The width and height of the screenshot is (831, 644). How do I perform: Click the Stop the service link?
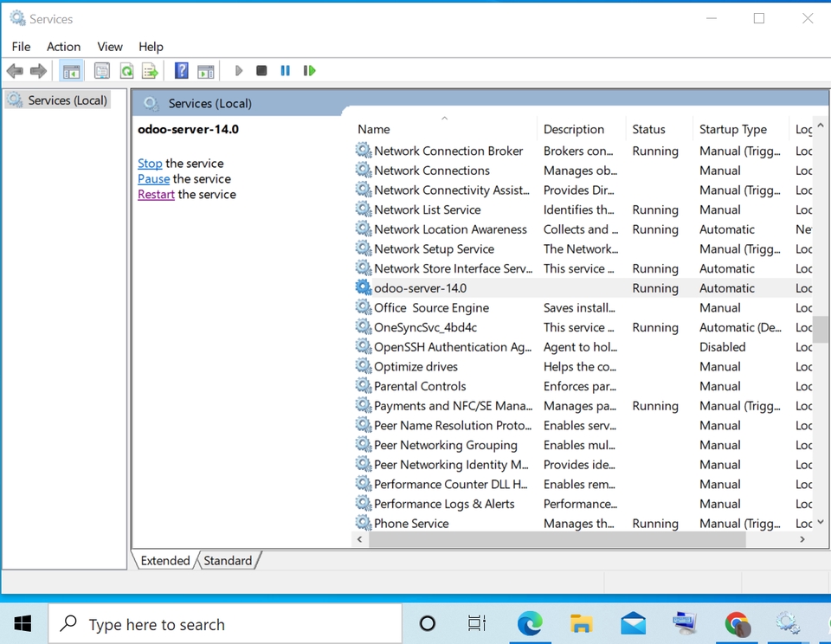150,164
